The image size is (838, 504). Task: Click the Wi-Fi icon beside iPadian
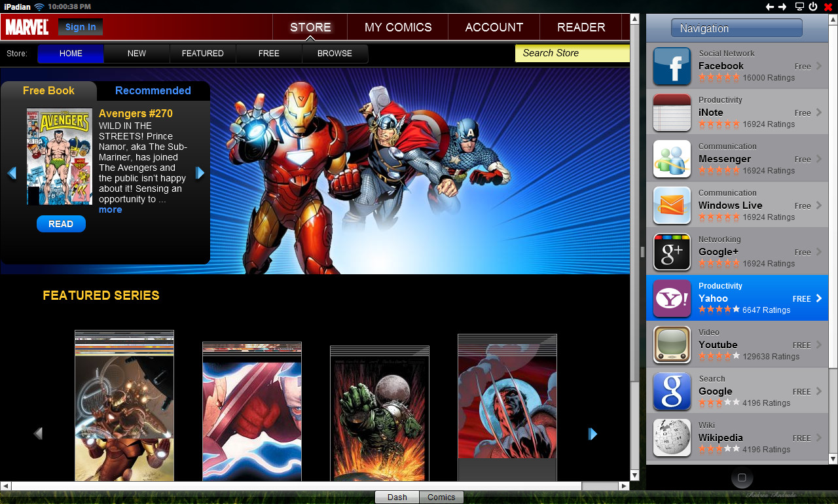tap(39, 7)
